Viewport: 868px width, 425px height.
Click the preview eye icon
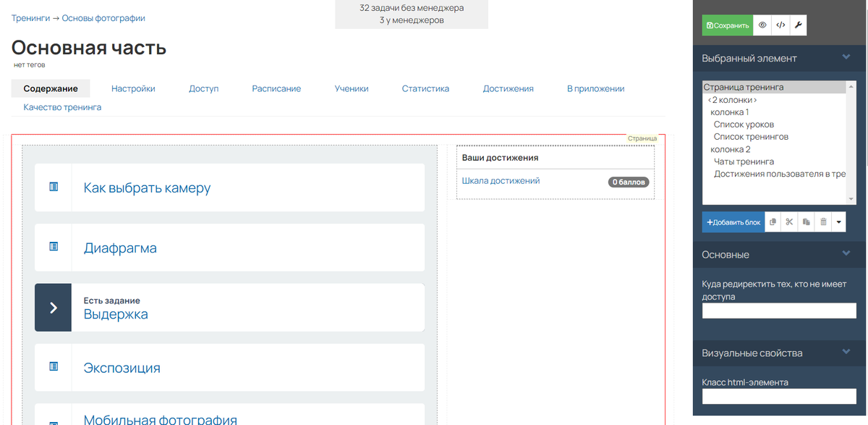click(x=762, y=25)
